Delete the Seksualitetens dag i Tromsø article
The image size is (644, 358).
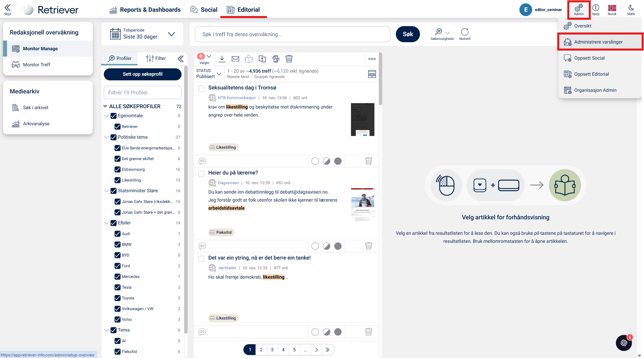(369, 161)
